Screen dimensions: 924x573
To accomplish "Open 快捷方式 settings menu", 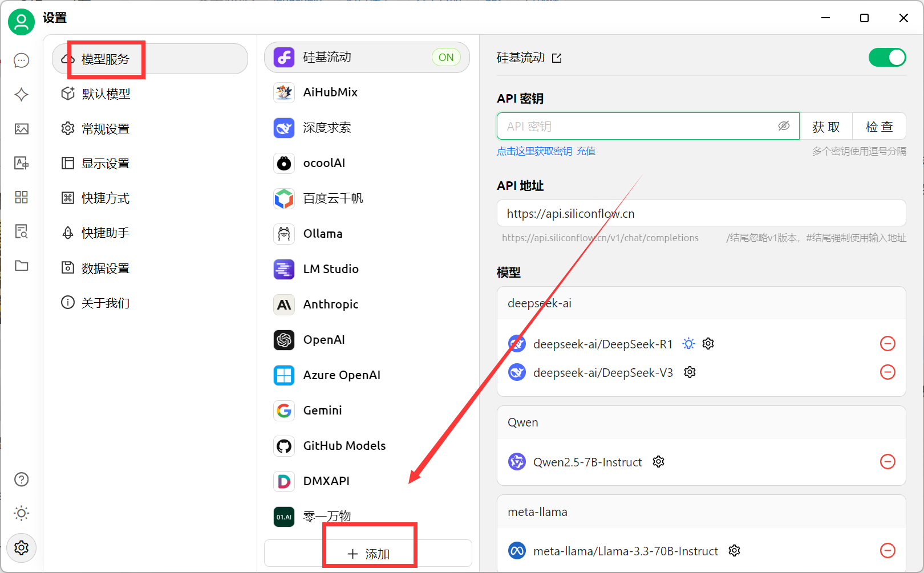I will click(150, 198).
